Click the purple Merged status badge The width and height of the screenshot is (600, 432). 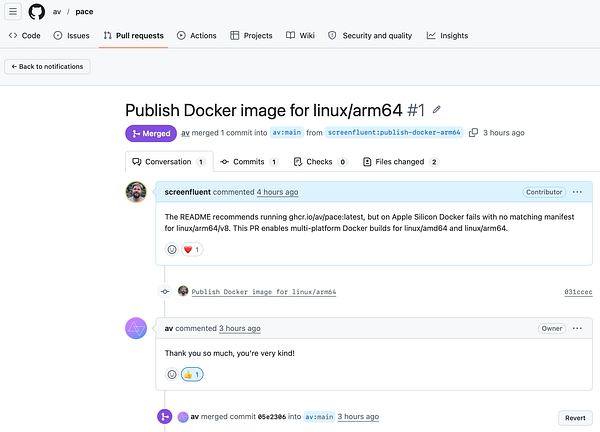click(151, 134)
